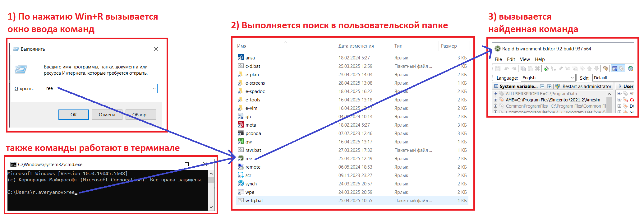Viewport: 644px width, 219px height.
Task: Expand the CommonProgramFiles variable node
Action: click(x=495, y=106)
